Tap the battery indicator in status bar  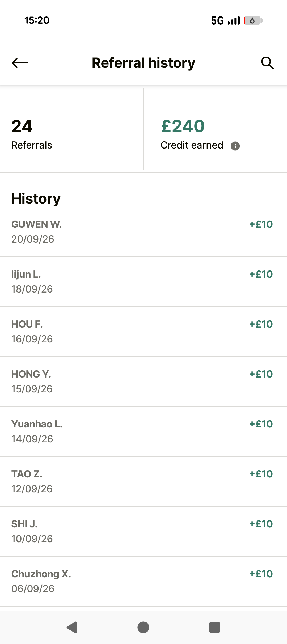[x=253, y=20]
